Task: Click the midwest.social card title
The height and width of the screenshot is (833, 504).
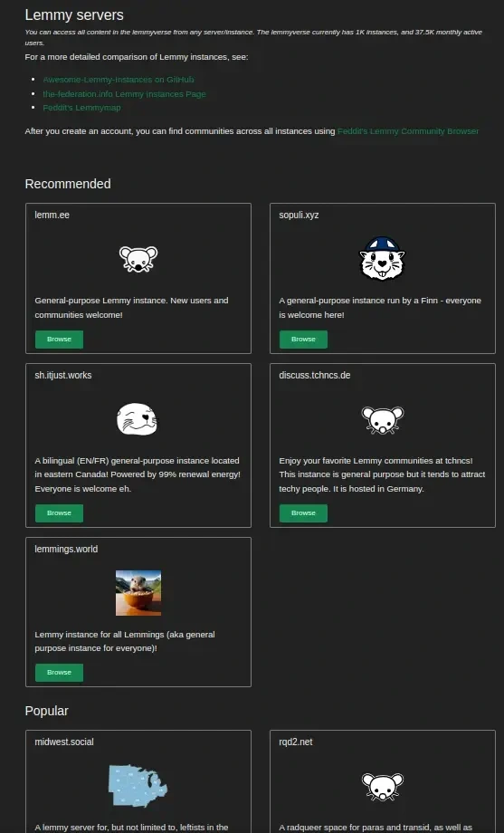Action: [x=64, y=742]
